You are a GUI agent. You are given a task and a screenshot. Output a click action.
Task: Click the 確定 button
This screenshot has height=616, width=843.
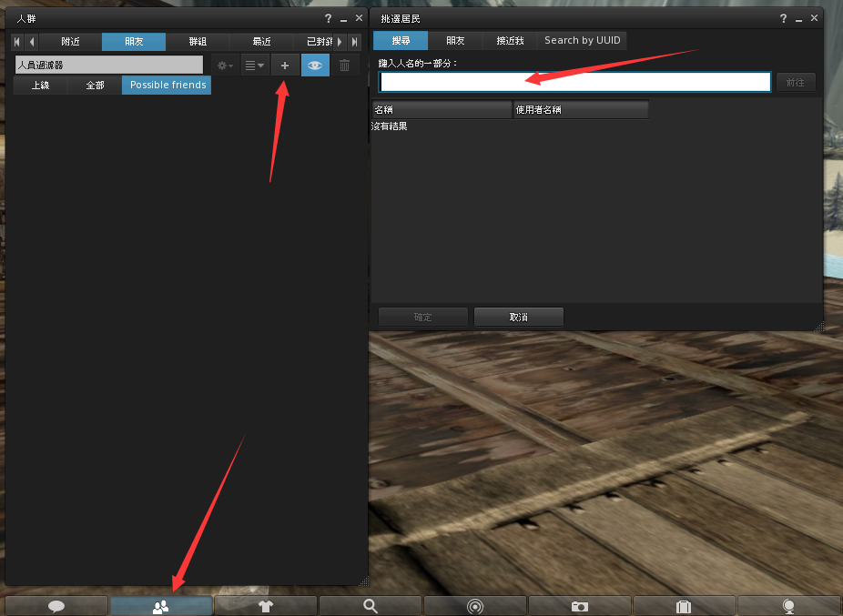click(x=423, y=318)
